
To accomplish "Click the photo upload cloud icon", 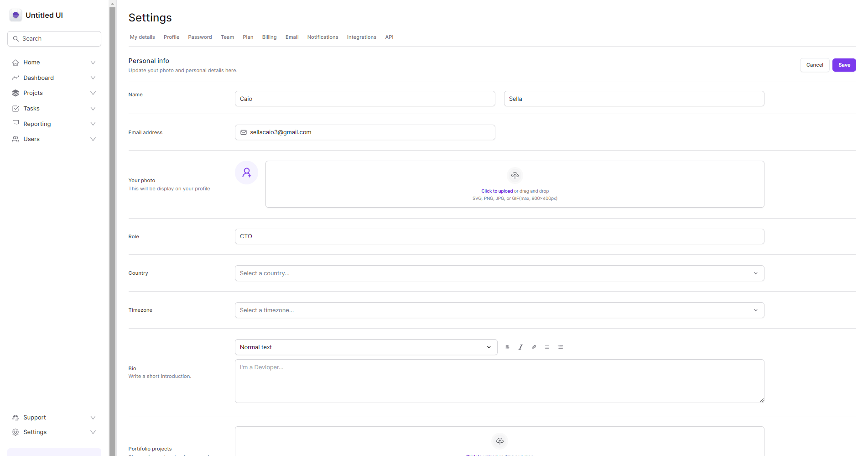I will click(x=515, y=175).
